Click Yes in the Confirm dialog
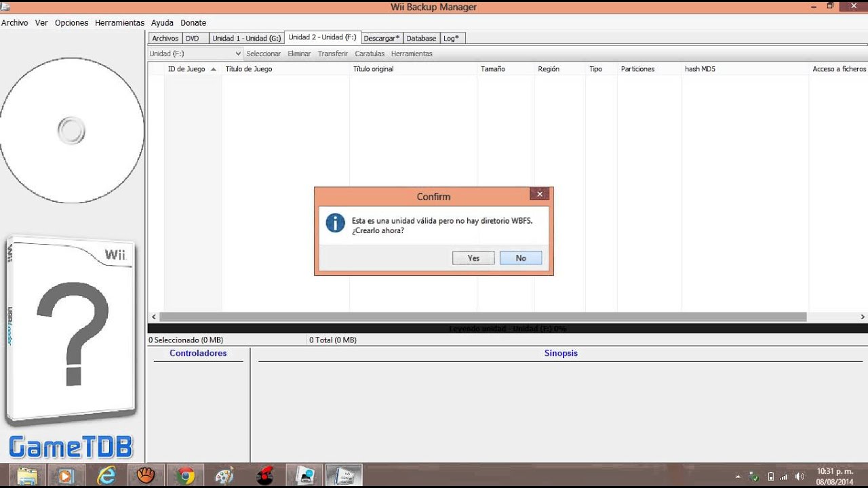Screen dimensions: 868x488 pyautogui.click(x=473, y=258)
